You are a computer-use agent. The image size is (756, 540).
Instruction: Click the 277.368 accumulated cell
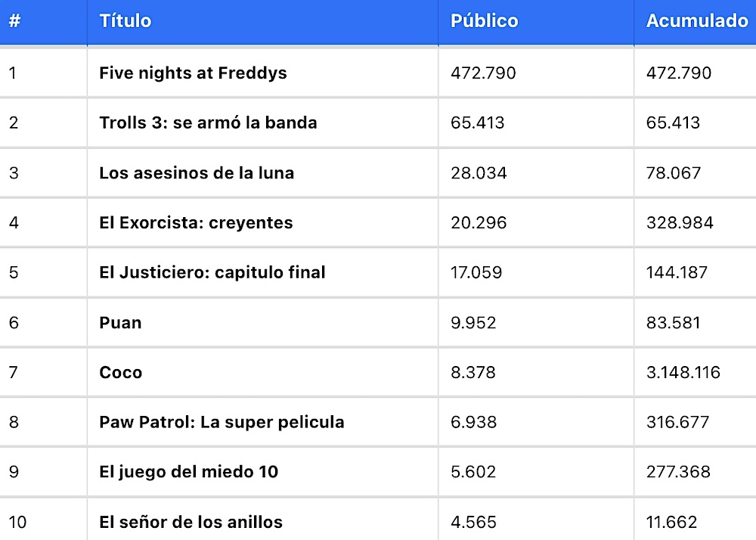[x=678, y=471]
